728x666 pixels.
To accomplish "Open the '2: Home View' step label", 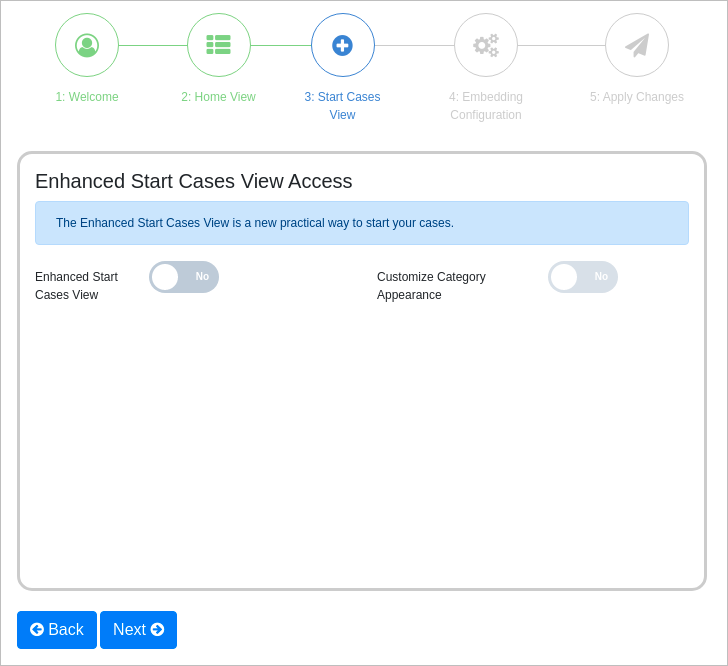I will [218, 97].
